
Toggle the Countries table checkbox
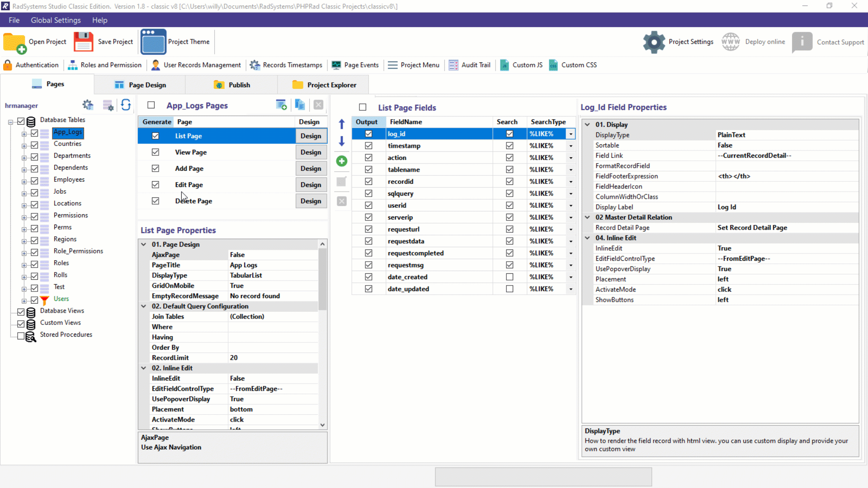(x=34, y=145)
